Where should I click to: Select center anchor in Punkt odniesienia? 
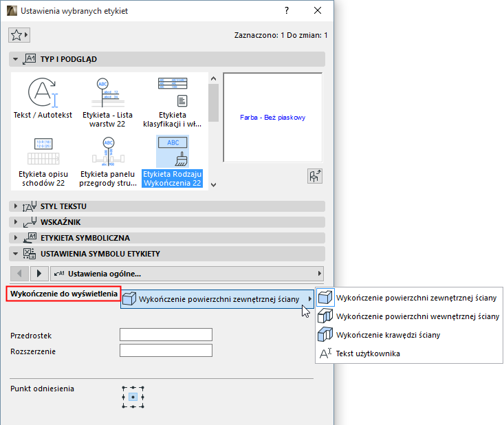tap(133, 397)
